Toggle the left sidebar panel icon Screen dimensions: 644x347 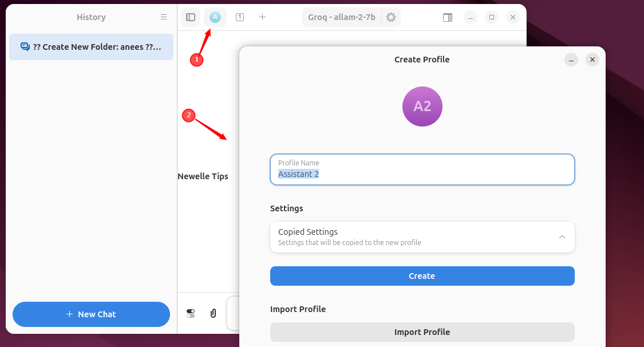pos(191,17)
